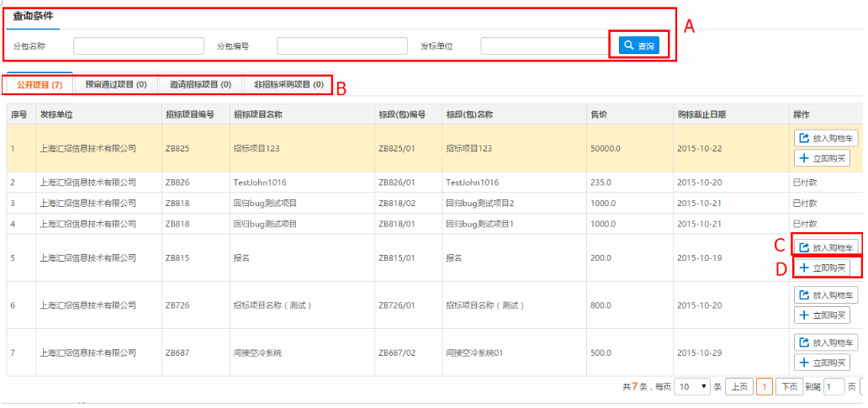Screen dimensions: 868x408
Task: Click 立即购买 for ZB825 row
Action: click(821, 158)
